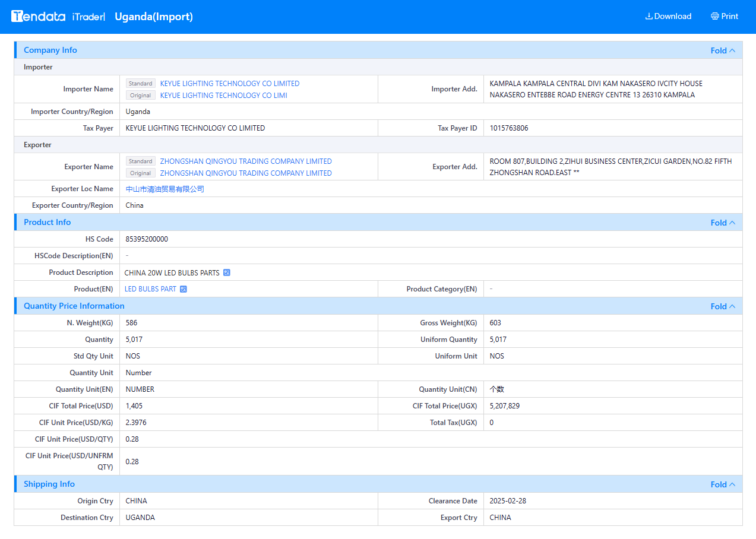Select the HS Code value 85395200000
756x539 pixels.
[147, 239]
